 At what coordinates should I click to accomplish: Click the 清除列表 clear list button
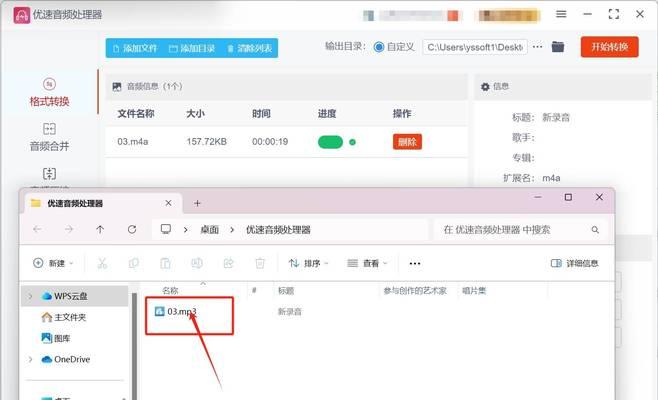click(x=250, y=48)
